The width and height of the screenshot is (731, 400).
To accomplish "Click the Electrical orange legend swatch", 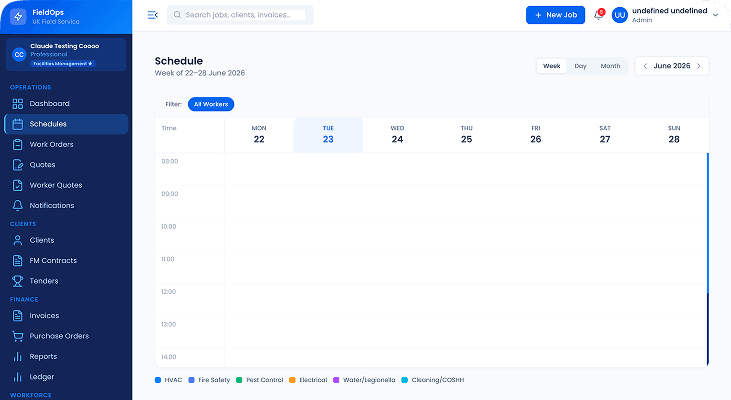I will click(292, 380).
